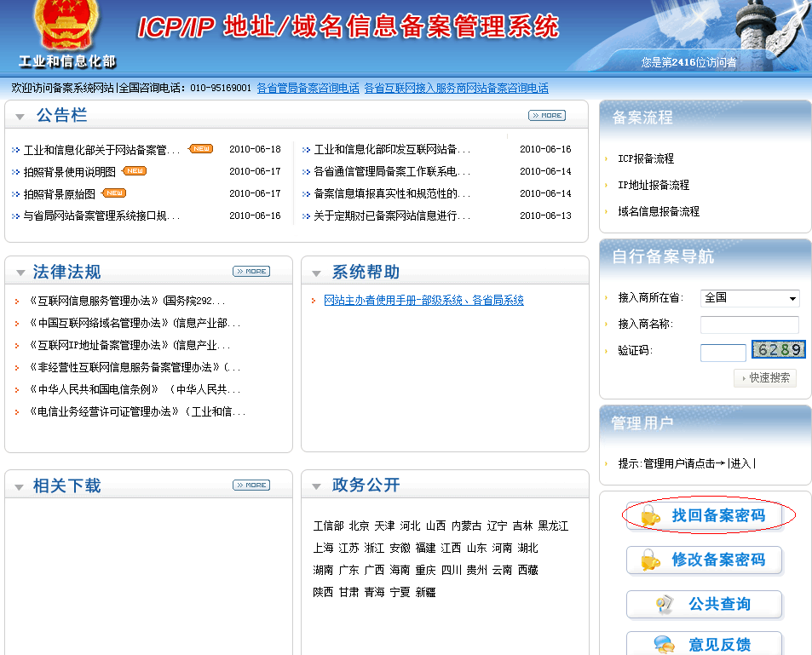Click 进入 link for 管理用户
Screen dimensions: 812x655
(741, 463)
